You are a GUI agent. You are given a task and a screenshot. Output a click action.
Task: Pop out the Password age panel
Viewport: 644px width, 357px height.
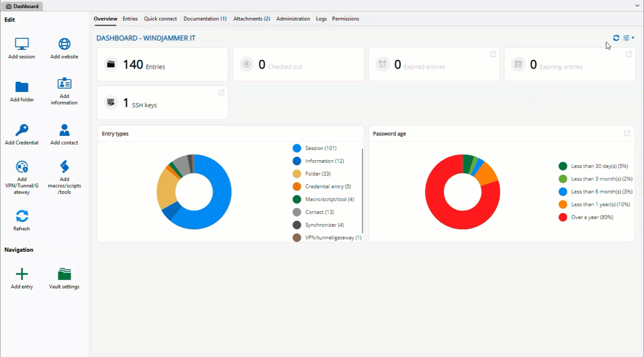627,134
